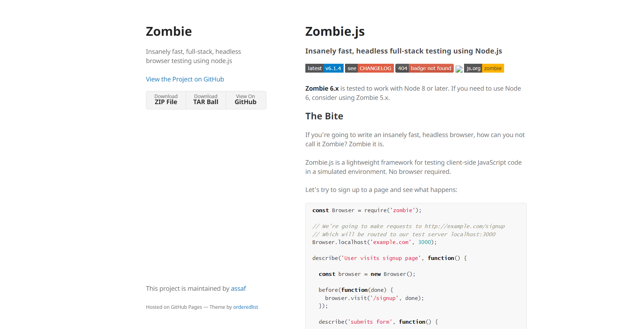The width and height of the screenshot is (644, 329).
Task: Click the broken image placeholder badge
Action: tap(459, 69)
